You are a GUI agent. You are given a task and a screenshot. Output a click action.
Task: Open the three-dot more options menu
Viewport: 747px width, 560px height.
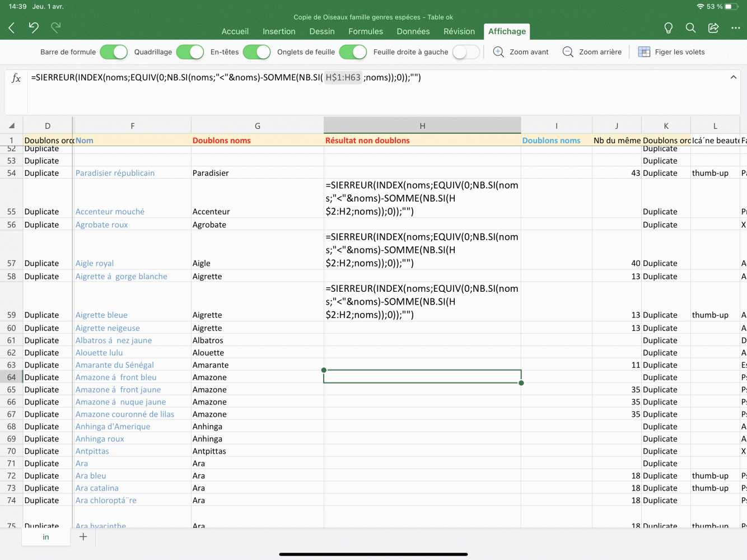(735, 28)
